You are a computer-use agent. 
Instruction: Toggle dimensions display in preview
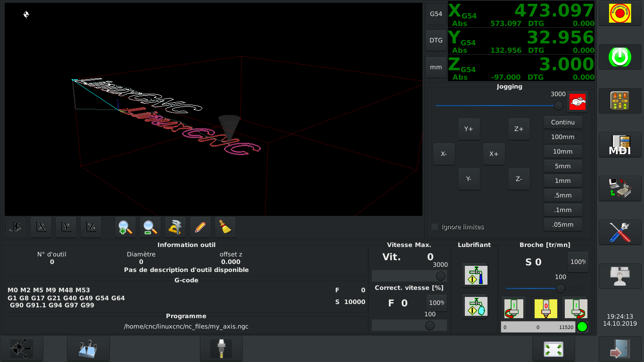click(x=175, y=227)
